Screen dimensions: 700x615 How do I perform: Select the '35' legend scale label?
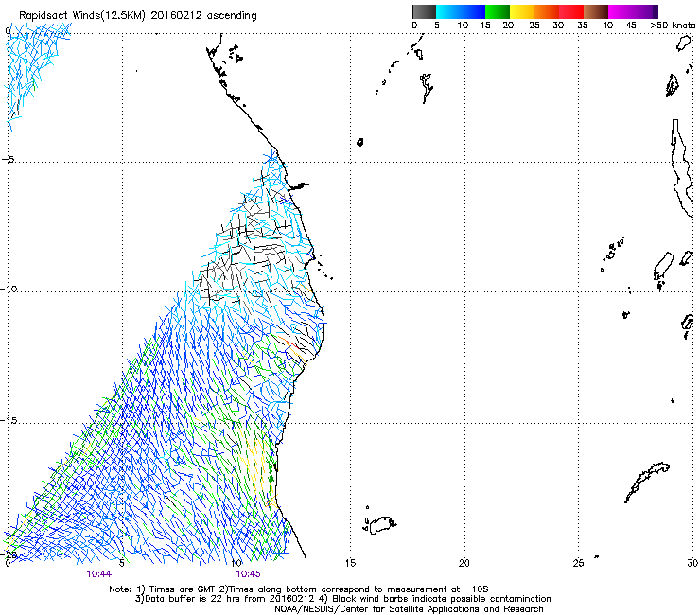point(583,26)
